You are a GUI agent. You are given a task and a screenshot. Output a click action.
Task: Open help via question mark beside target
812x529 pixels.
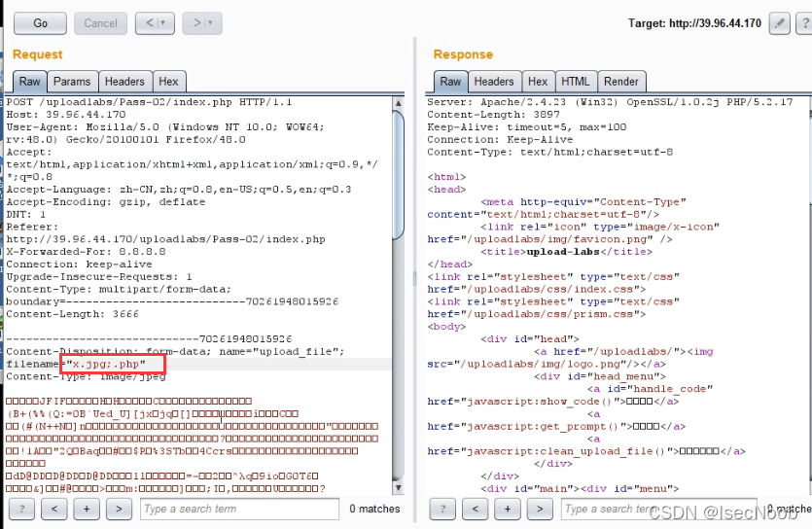point(804,23)
